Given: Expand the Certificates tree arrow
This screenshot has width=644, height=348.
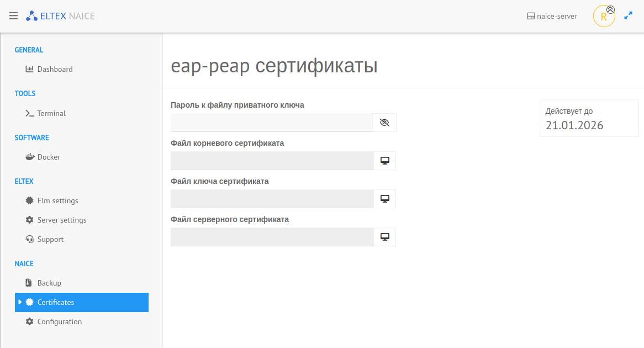Looking at the screenshot, I should click(20, 302).
